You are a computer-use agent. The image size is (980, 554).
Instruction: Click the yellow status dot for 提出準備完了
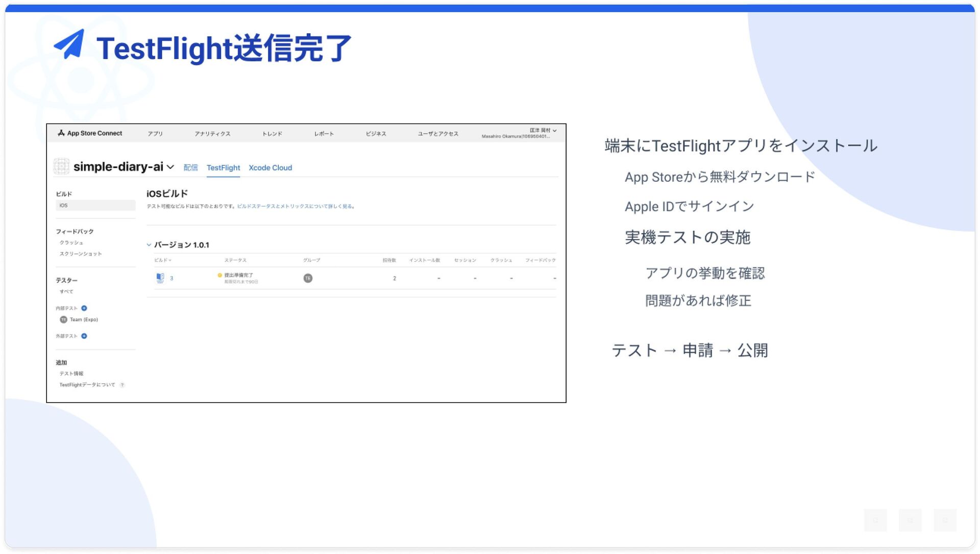(x=220, y=275)
